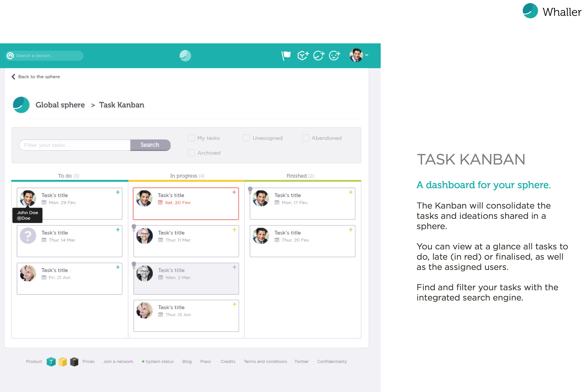
Task: Tick the Abandoned checkbox
Action: click(306, 138)
